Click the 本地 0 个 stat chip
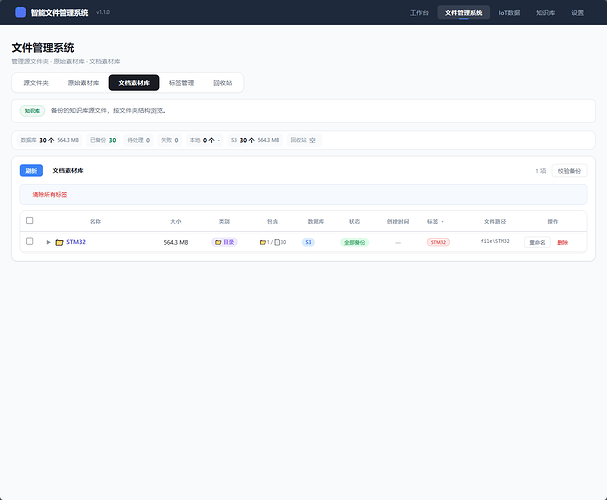This screenshot has width=607, height=500. (204, 140)
